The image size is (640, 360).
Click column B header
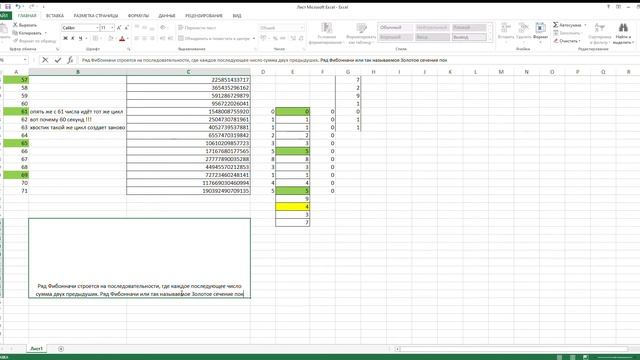tap(78, 72)
